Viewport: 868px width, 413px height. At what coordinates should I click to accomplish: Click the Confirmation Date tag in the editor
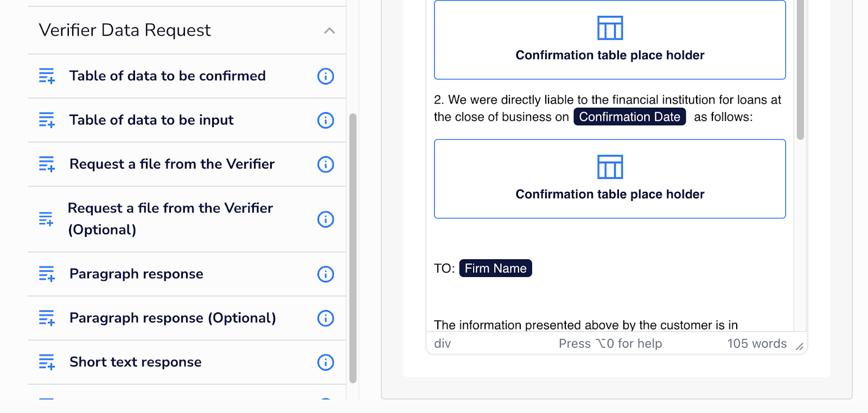tap(630, 117)
